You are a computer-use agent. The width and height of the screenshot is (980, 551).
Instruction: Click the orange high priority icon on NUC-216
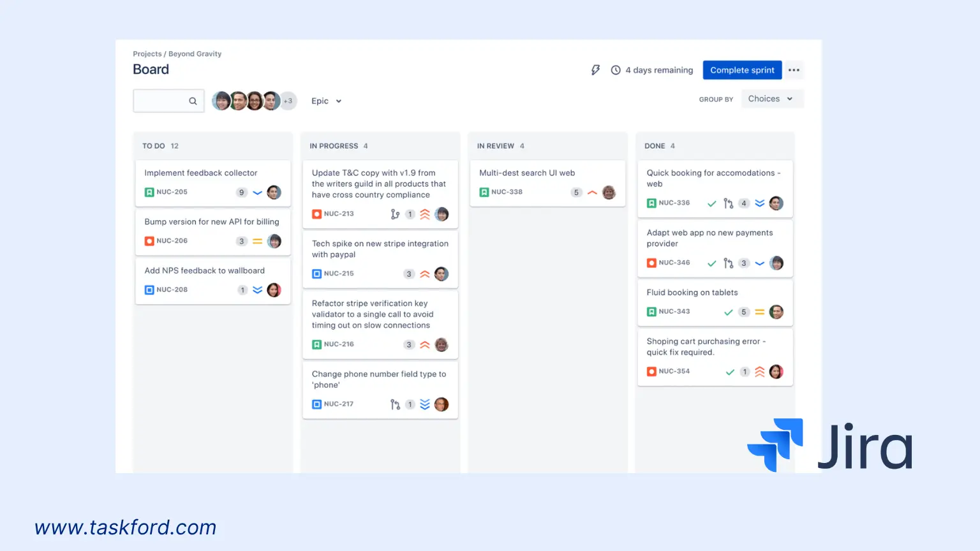pyautogui.click(x=425, y=344)
